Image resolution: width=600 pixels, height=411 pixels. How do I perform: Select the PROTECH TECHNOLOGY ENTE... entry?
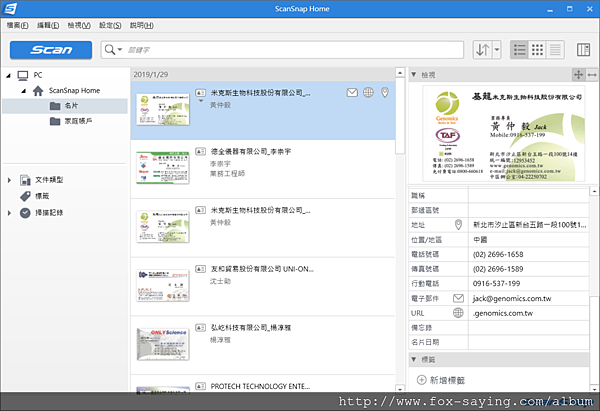coord(260,386)
